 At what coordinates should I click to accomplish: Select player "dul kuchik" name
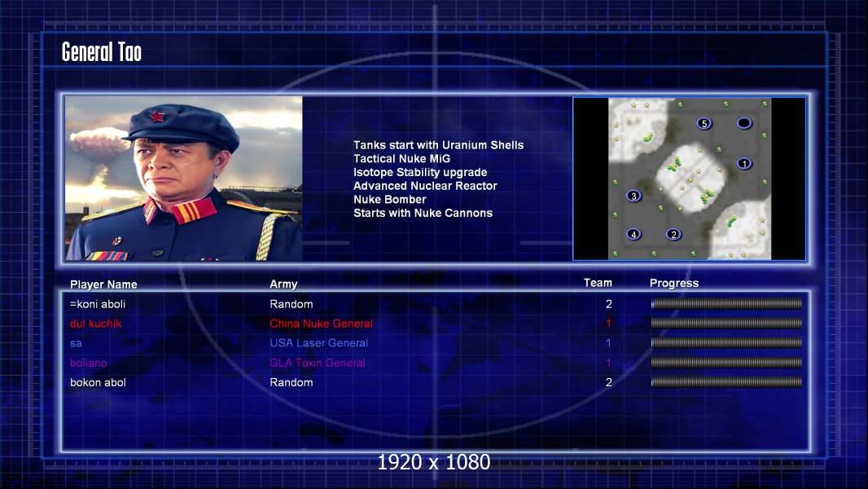point(95,324)
